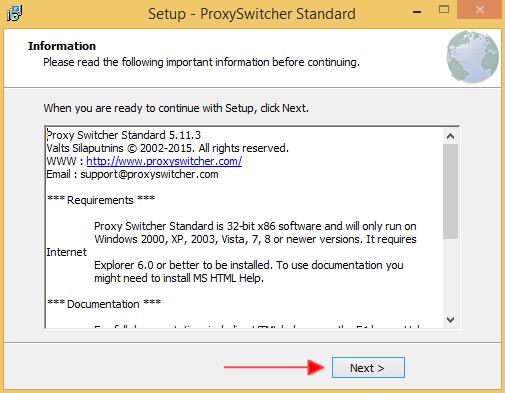Viewport: 505px width, 393px height.
Task: Maximize the Setup window
Action: [x=444, y=10]
